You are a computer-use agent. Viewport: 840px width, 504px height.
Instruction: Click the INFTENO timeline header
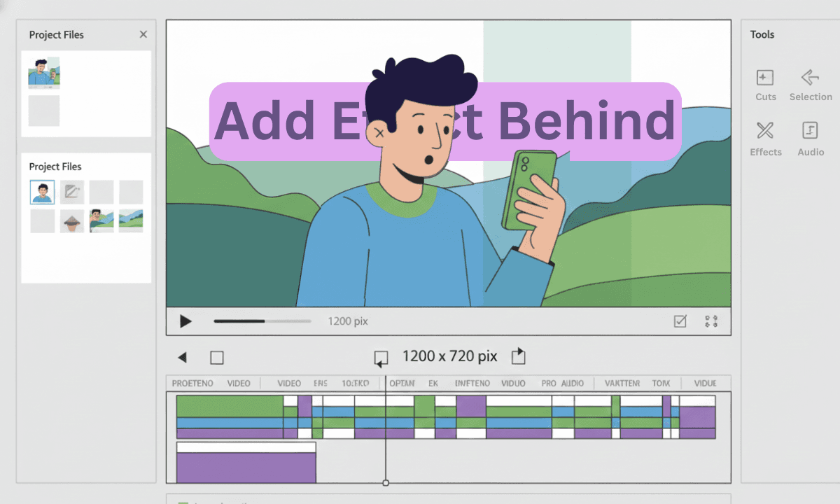click(x=472, y=384)
